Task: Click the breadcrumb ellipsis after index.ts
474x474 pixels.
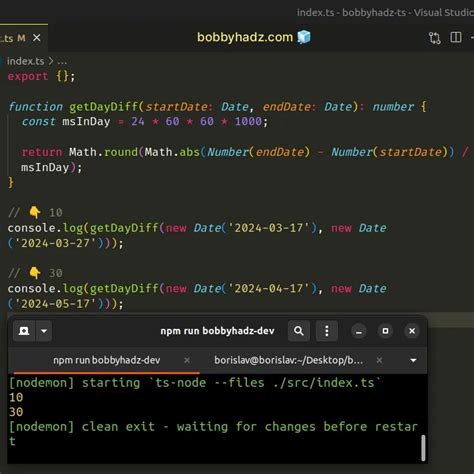Action: pyautogui.click(x=62, y=62)
